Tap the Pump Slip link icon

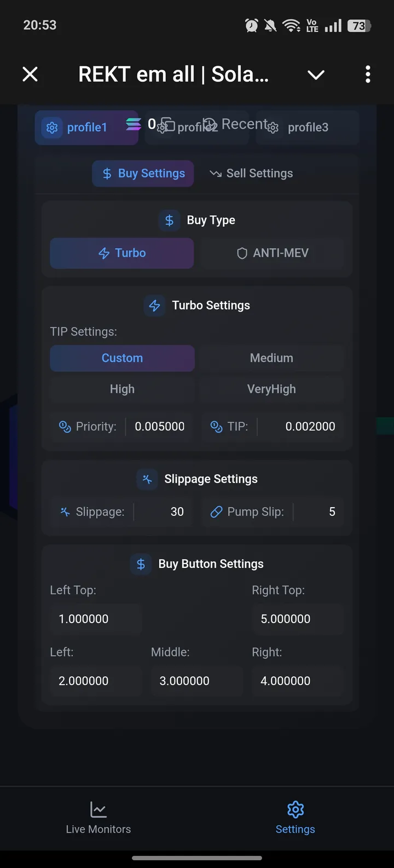(x=216, y=512)
